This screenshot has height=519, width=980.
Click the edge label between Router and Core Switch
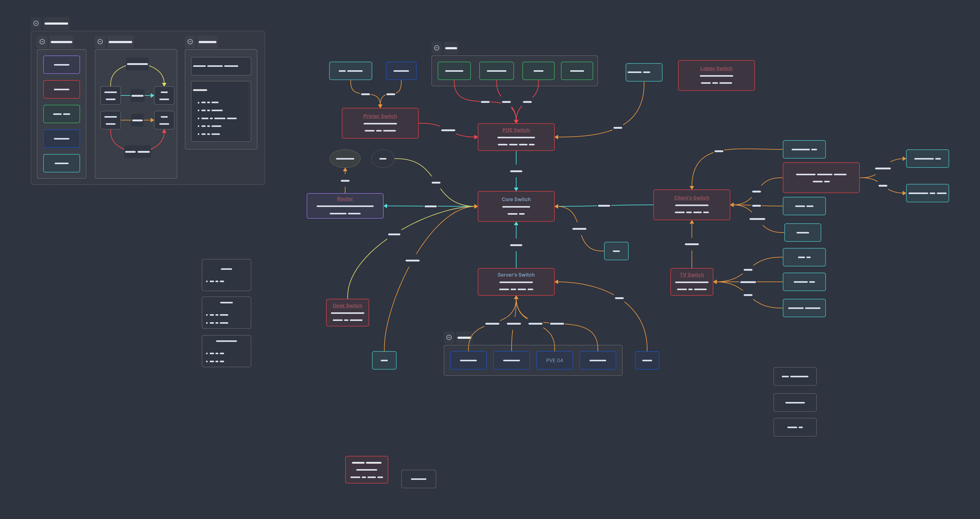[x=430, y=206]
